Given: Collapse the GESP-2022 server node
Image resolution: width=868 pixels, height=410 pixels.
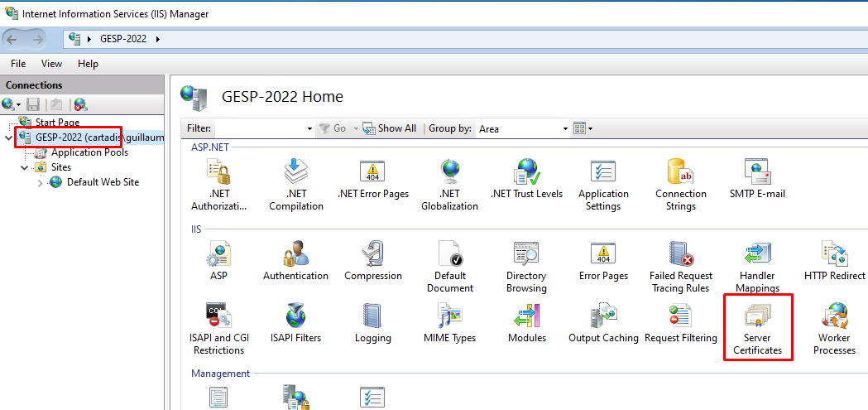Looking at the screenshot, I should 7,137.
